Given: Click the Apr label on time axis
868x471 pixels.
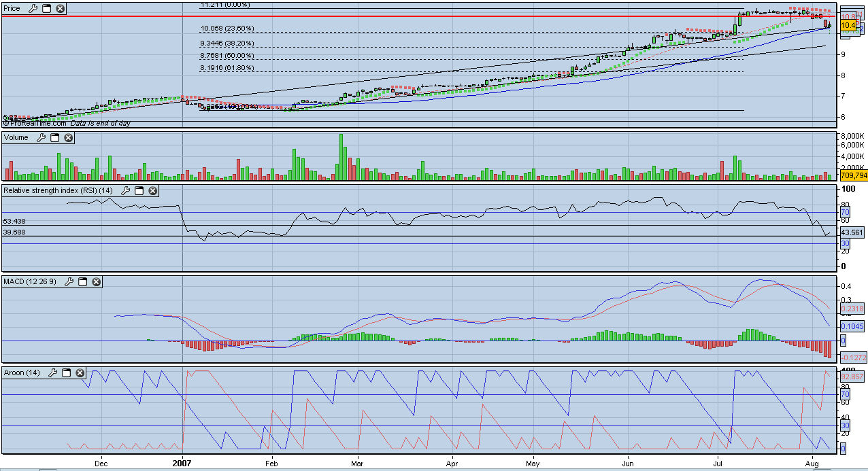Looking at the screenshot, I should click(453, 464).
